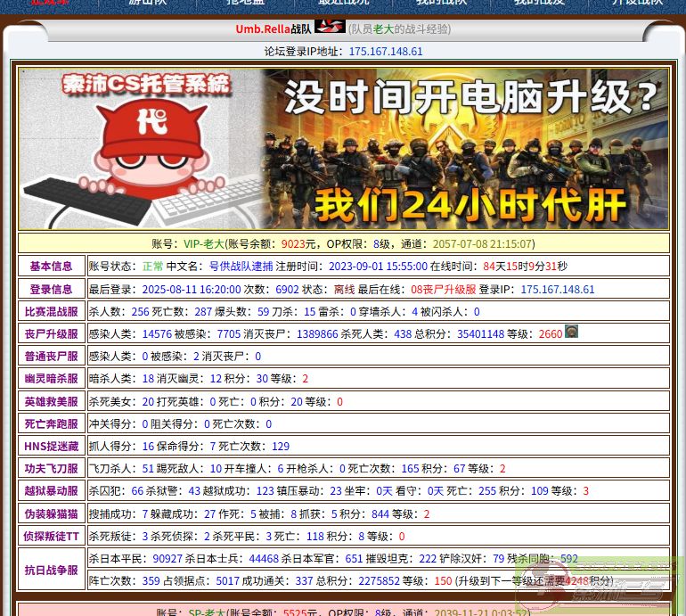This screenshot has width=686, height=616.
Task: Open the 伪装躲猫猫 server label
Action: pos(51,513)
